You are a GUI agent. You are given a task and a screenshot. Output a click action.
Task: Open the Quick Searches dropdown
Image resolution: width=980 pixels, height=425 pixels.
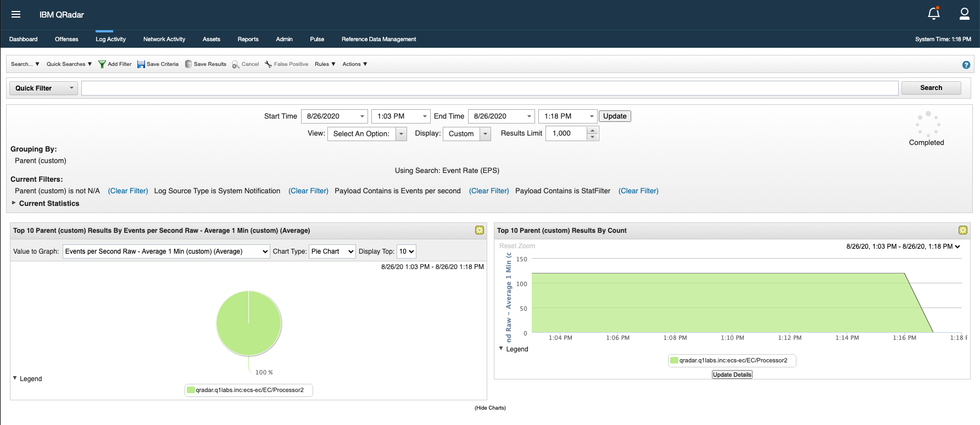[69, 64]
